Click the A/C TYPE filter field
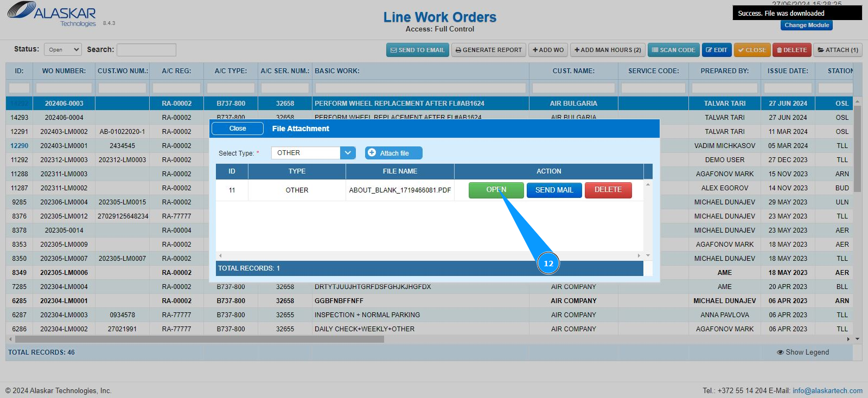The height and width of the screenshot is (398, 868). (x=231, y=88)
